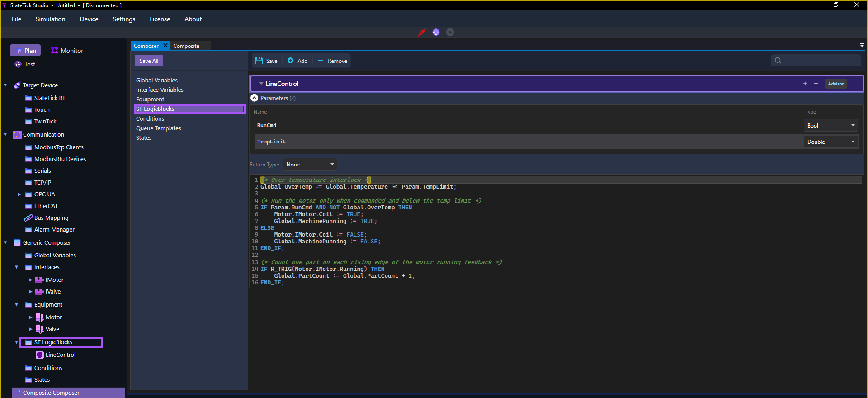Open the Simulation menu
The height and width of the screenshot is (398, 868).
(51, 19)
